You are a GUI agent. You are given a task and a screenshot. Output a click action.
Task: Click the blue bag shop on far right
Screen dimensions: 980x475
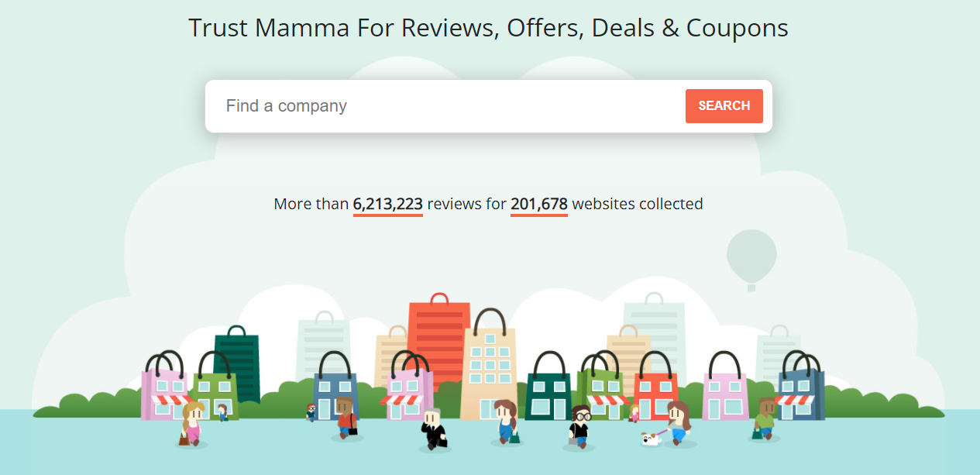[x=800, y=391]
